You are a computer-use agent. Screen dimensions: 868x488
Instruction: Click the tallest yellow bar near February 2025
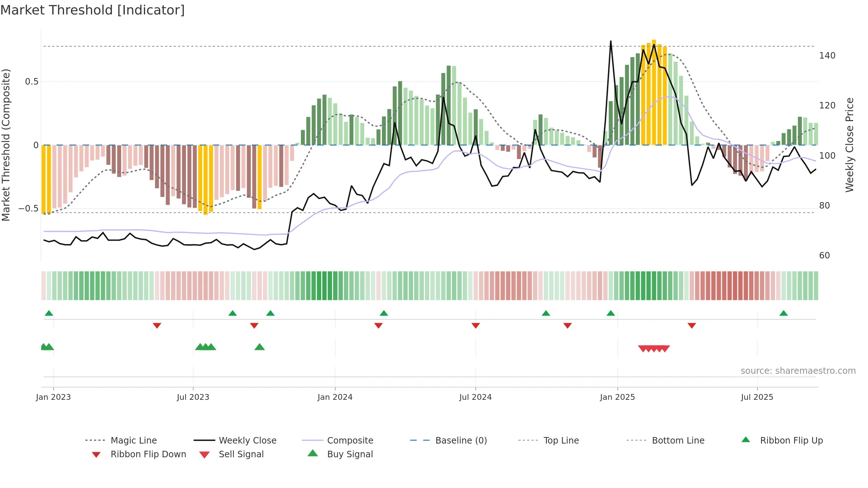pyautogui.click(x=654, y=92)
